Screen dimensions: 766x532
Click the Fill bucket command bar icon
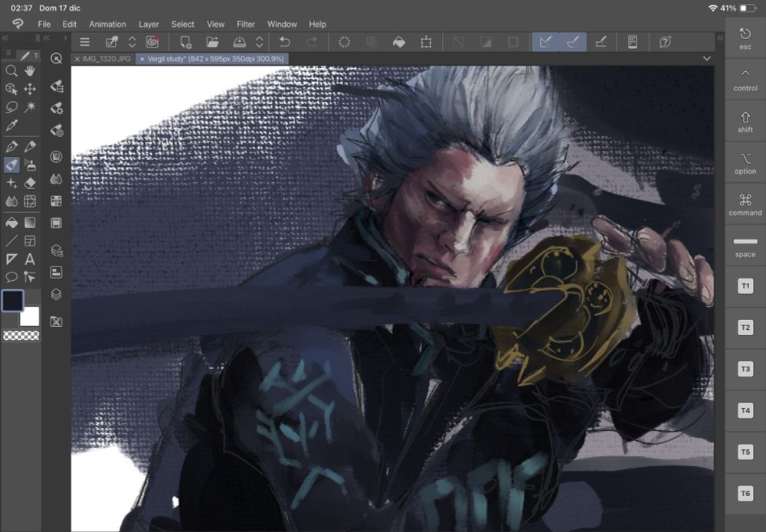(399, 42)
